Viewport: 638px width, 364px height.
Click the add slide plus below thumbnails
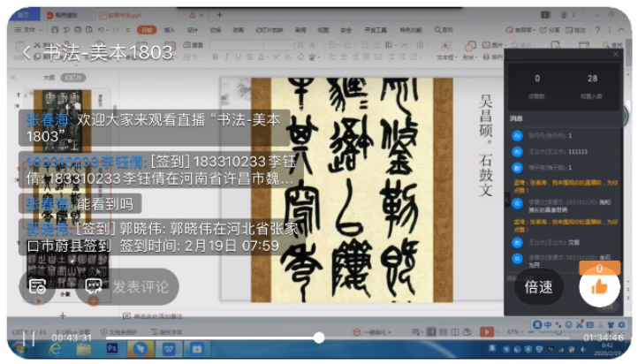click(x=63, y=315)
